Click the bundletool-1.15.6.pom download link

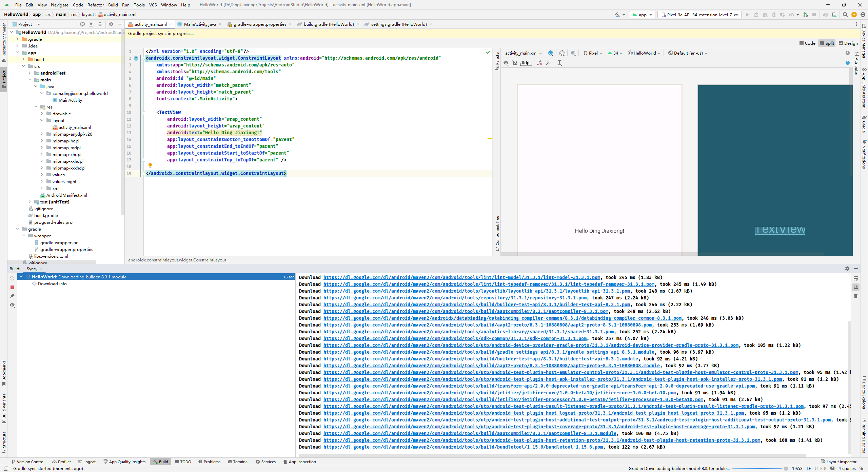tap(463, 447)
